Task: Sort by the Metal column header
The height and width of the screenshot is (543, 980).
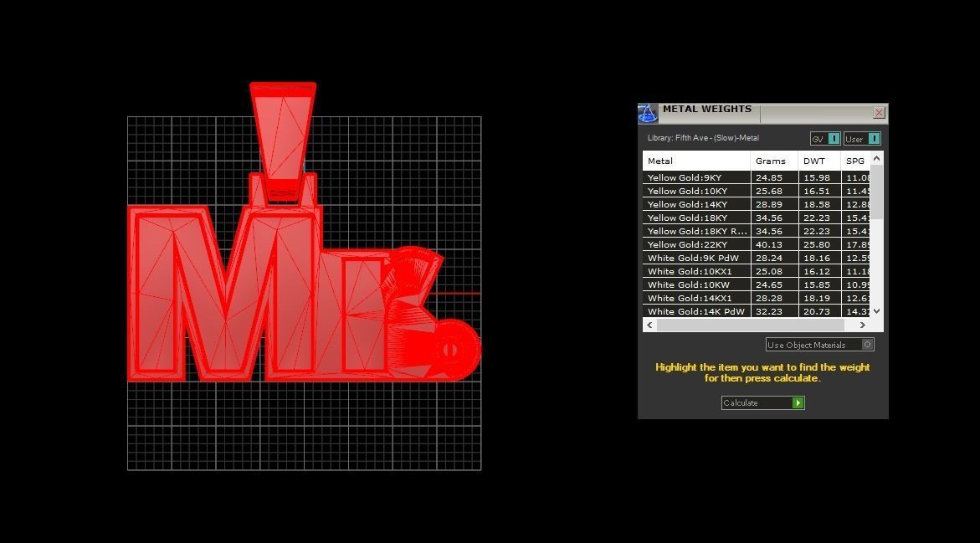Action: coord(696,161)
